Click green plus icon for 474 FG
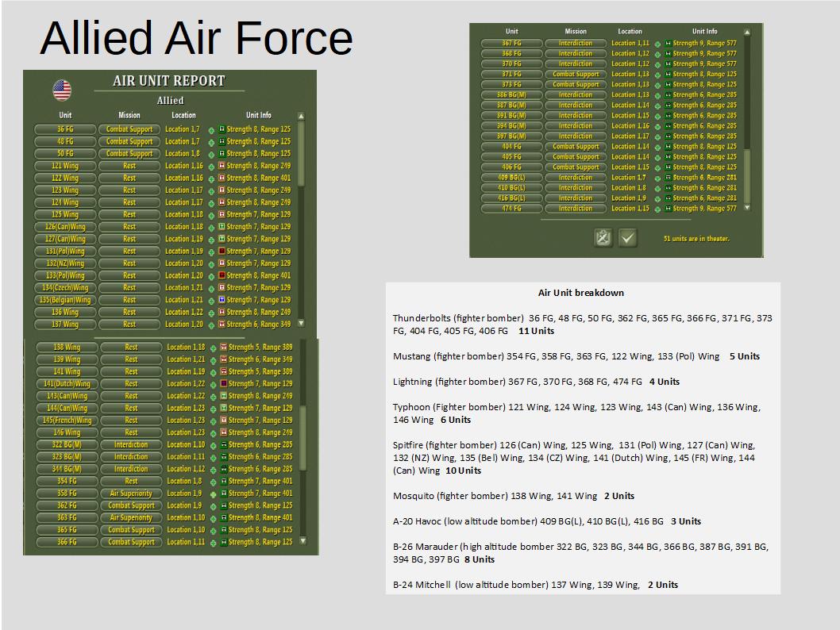 (657, 209)
